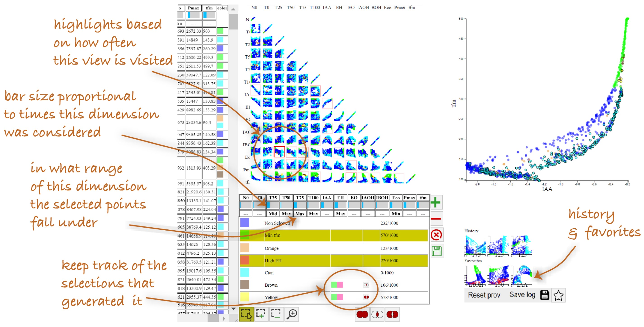Viewport: 644px width, 327px height.
Task: Click the Yellow color swatch
Action: pyautogui.click(x=245, y=297)
